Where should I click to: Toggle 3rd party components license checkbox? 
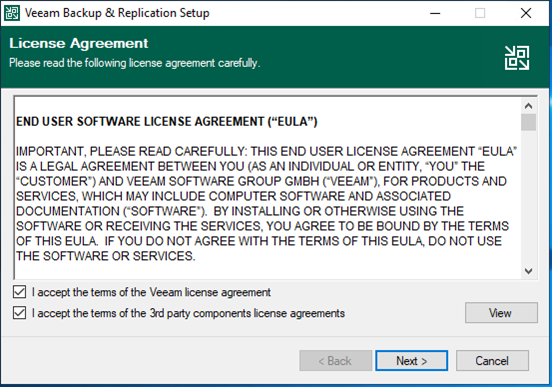coord(19,313)
